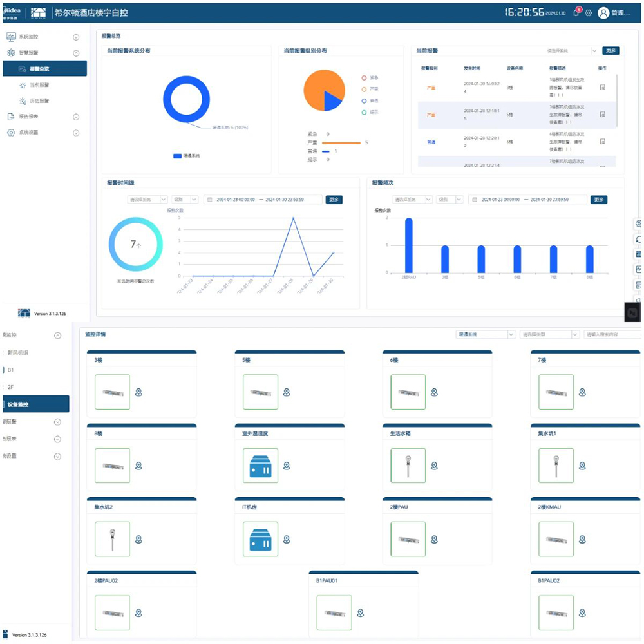Toggle 严重 legend item in level chart
Image resolution: width=644 pixels, height=644 pixels.
[x=370, y=90]
